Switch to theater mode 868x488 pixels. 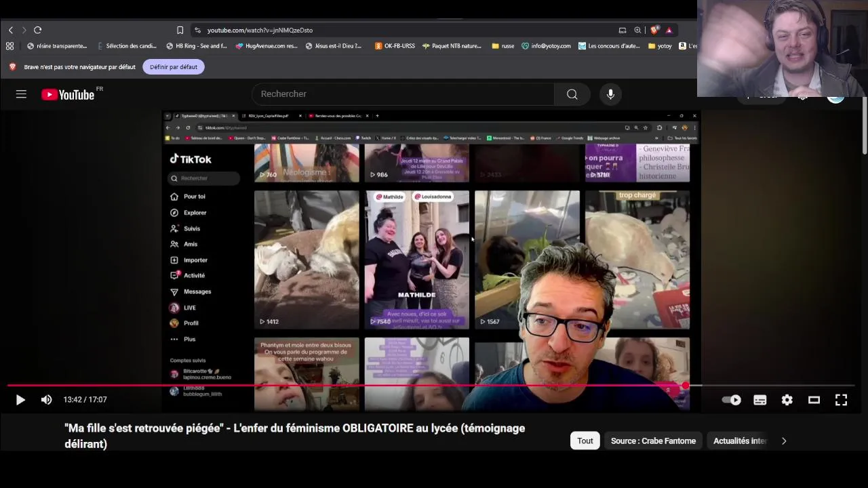tap(814, 400)
